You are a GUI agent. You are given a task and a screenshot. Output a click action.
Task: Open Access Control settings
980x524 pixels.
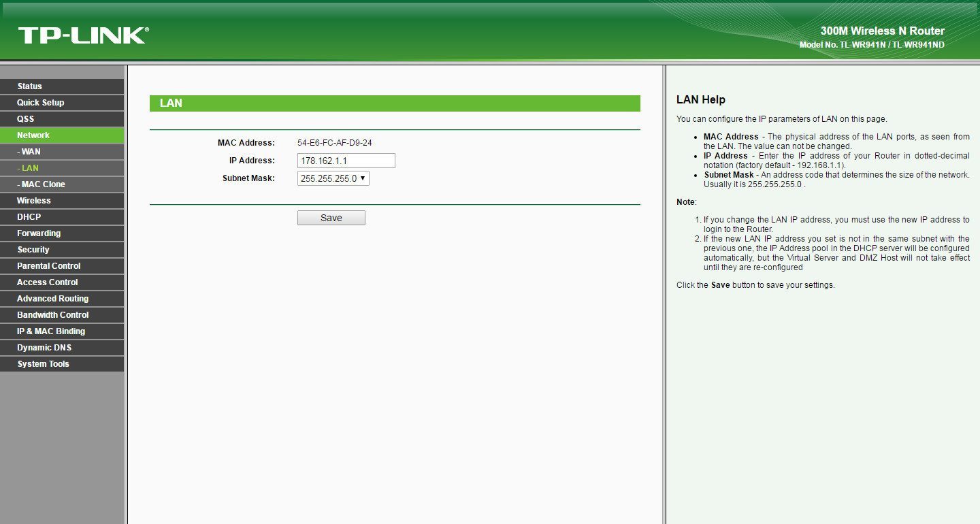click(x=62, y=282)
